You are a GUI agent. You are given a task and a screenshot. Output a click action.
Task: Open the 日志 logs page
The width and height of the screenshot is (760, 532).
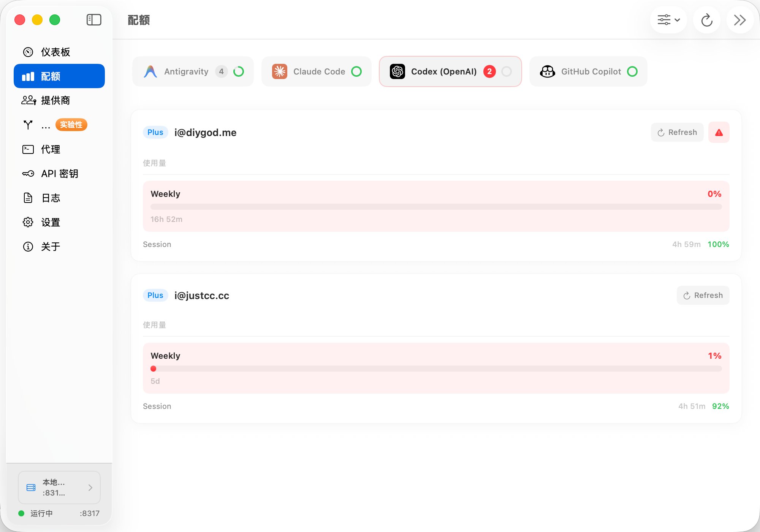click(50, 198)
